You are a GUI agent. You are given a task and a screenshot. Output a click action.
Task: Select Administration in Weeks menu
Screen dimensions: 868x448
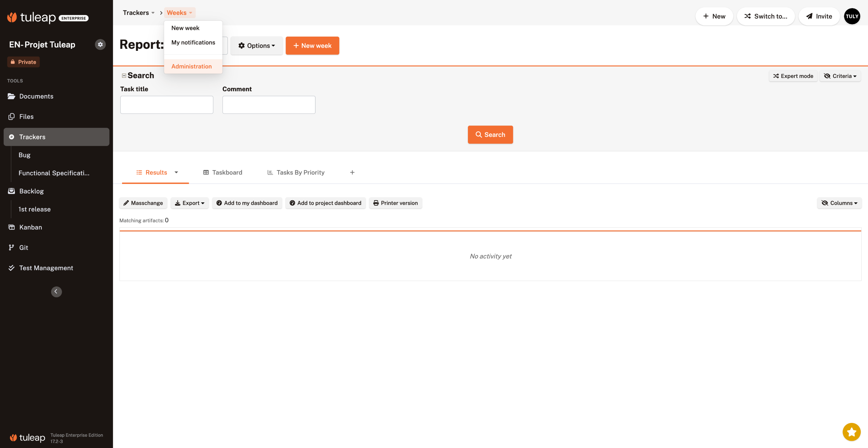click(192, 66)
